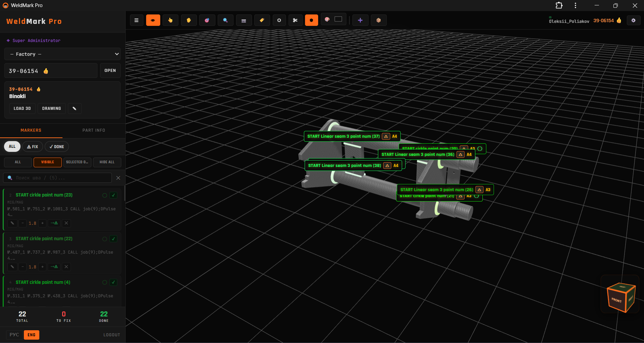Delete marker point num (23)
The height and width of the screenshot is (343, 644).
(66, 223)
